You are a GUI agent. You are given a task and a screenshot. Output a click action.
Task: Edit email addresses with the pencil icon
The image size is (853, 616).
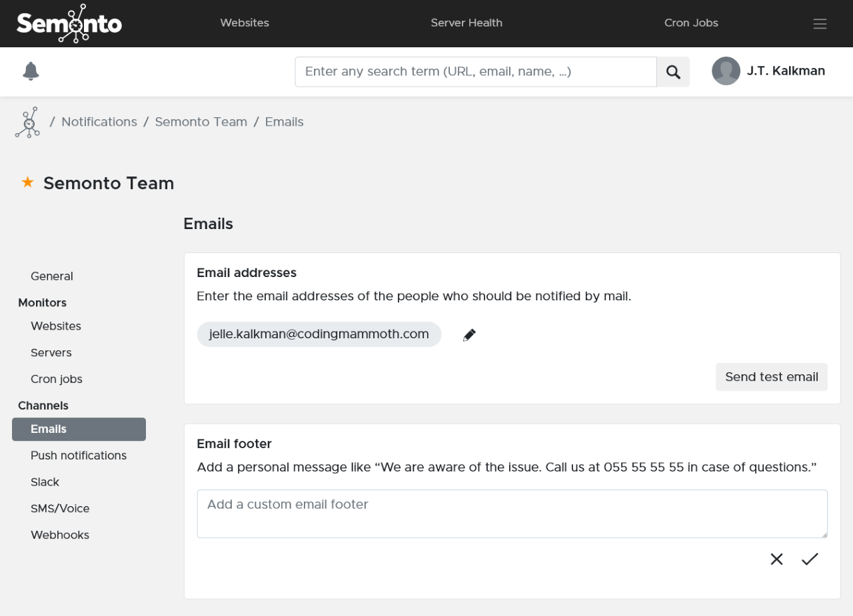469,335
